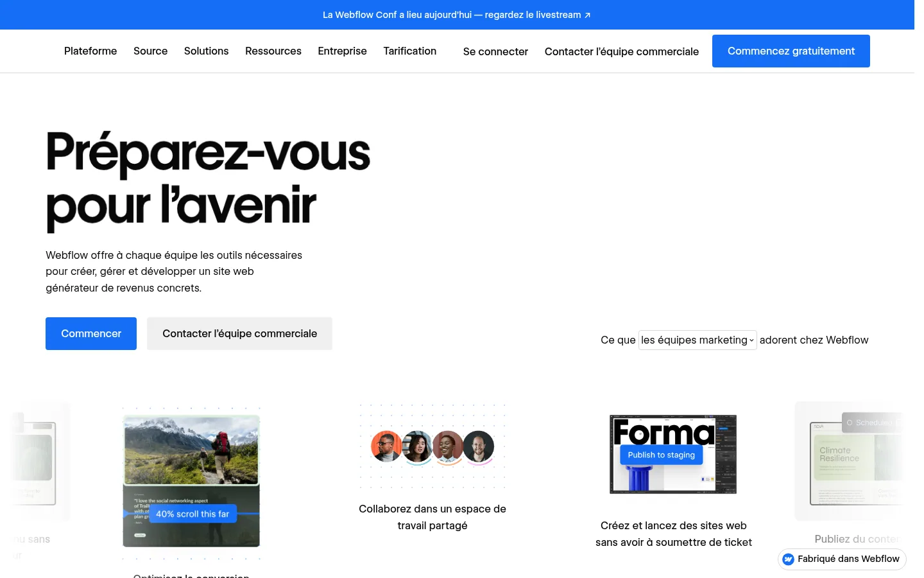Viewport: 924px width, 578px height.
Task: Click the Climate Resilience scheduled card
Action: coord(850,461)
